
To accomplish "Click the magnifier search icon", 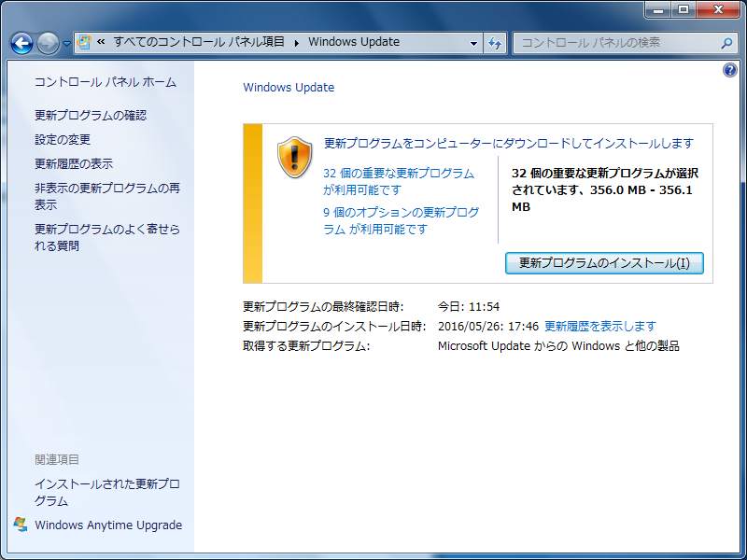I will [x=726, y=43].
